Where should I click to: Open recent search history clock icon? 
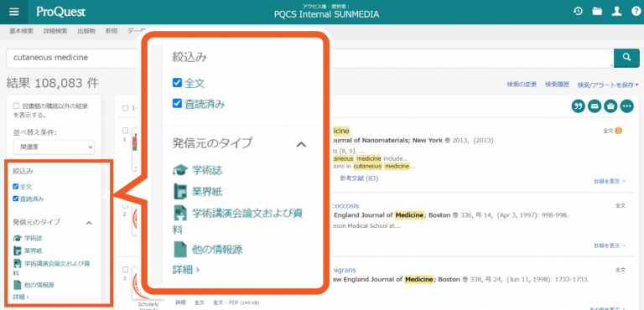(578, 12)
